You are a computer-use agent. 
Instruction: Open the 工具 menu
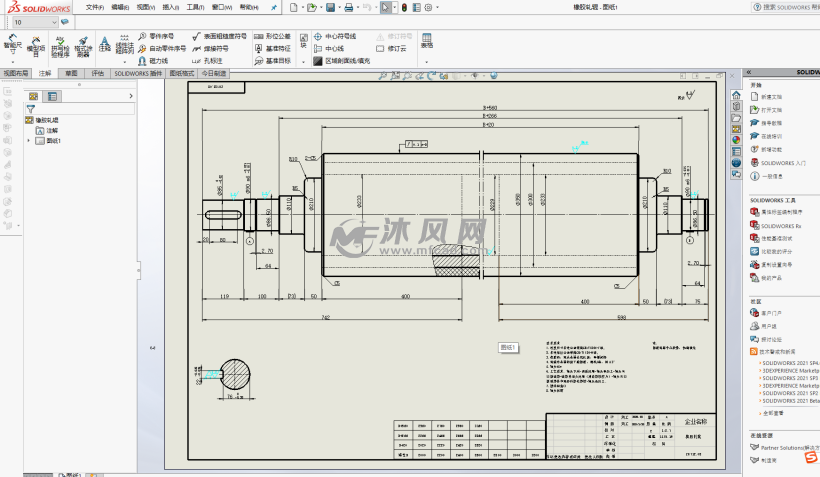195,7
